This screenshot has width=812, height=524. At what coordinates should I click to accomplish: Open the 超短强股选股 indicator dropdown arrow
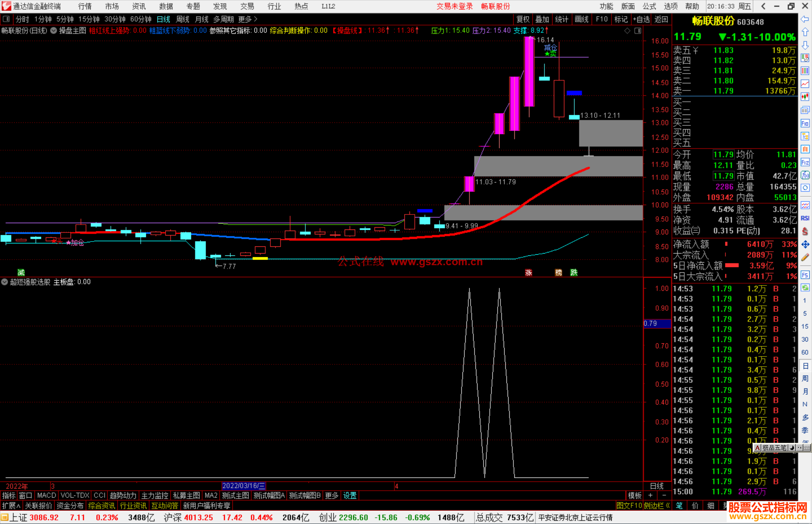[5, 282]
